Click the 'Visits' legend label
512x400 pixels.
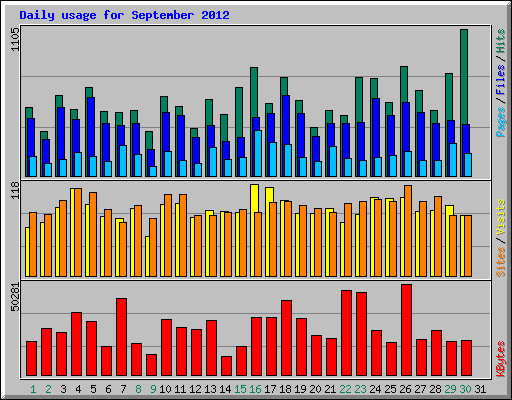coord(501,218)
